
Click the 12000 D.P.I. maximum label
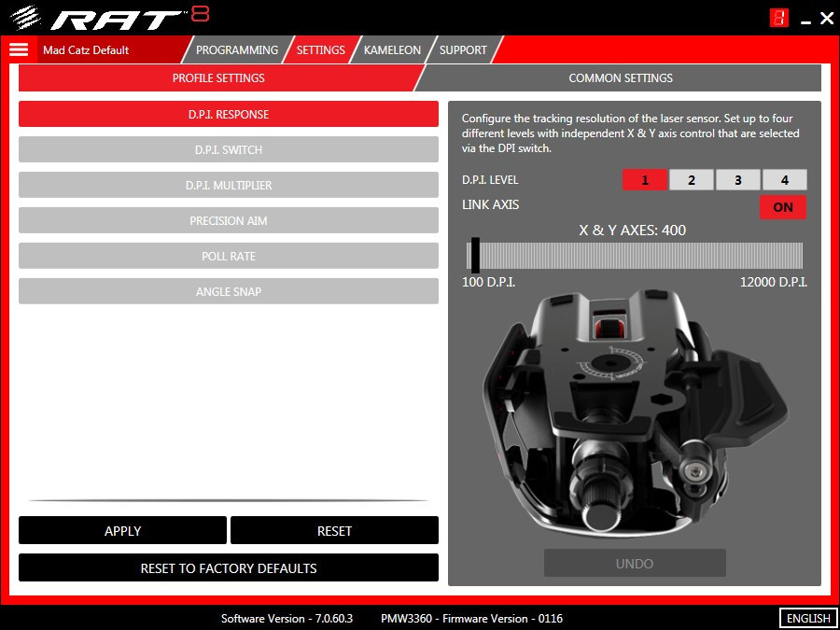pyautogui.click(x=774, y=282)
